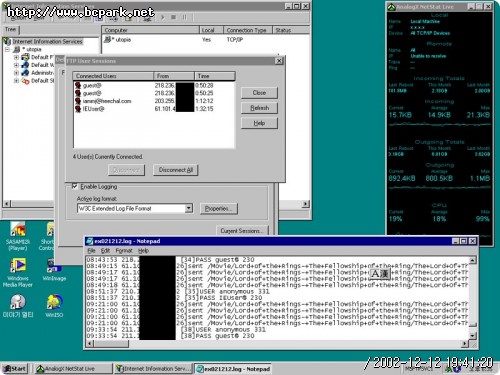Click Refresh in FTP User Sessions
Screen dimensions: 500x375
coord(259,108)
